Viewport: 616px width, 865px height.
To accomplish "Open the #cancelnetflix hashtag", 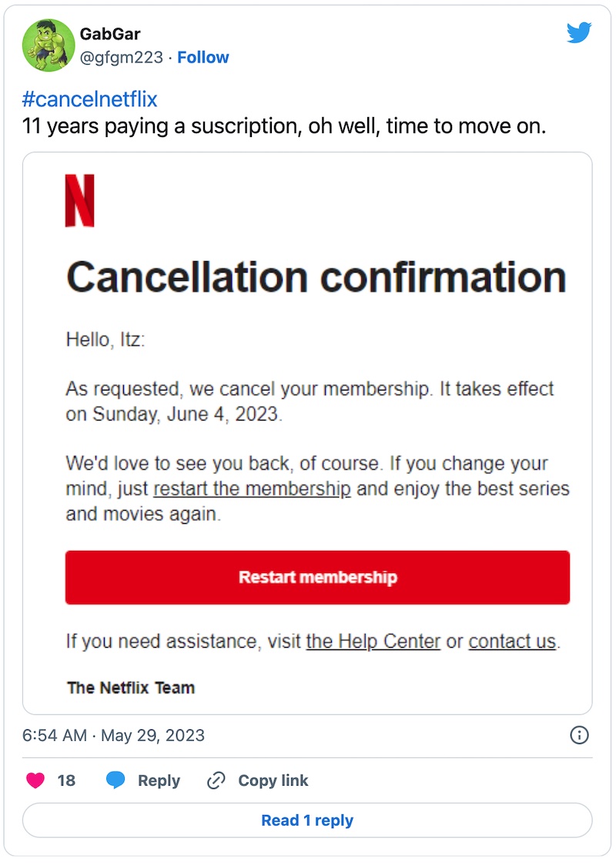I will click(x=90, y=99).
